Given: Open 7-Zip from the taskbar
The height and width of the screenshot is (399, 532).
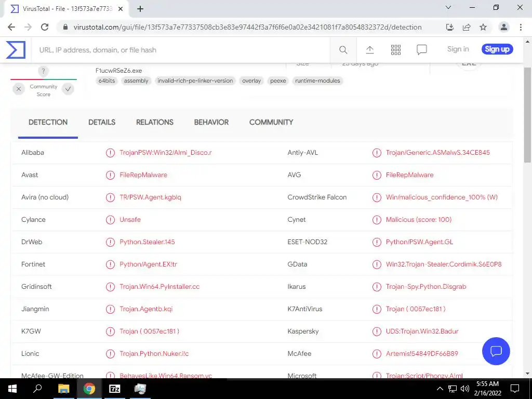Looking at the screenshot, I should 114,389.
